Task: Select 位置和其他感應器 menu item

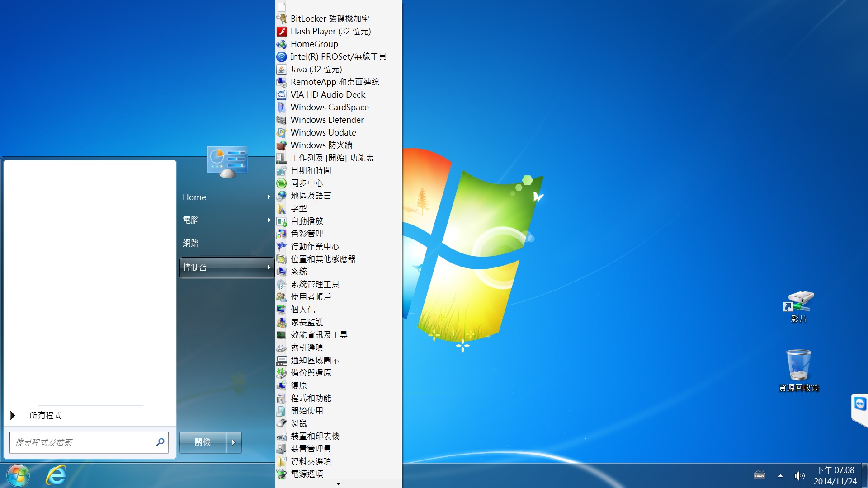Action: click(339, 259)
